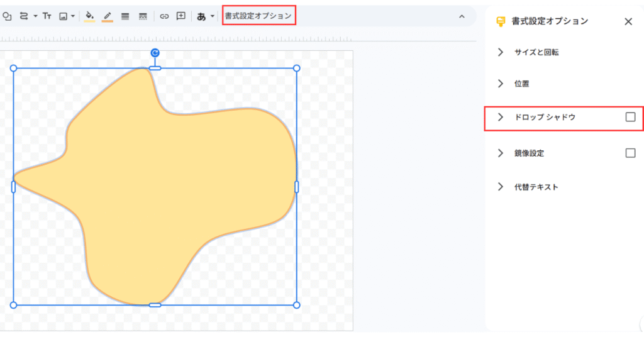
Task: Close the 書式設定オプション side panel
Action: tap(628, 21)
